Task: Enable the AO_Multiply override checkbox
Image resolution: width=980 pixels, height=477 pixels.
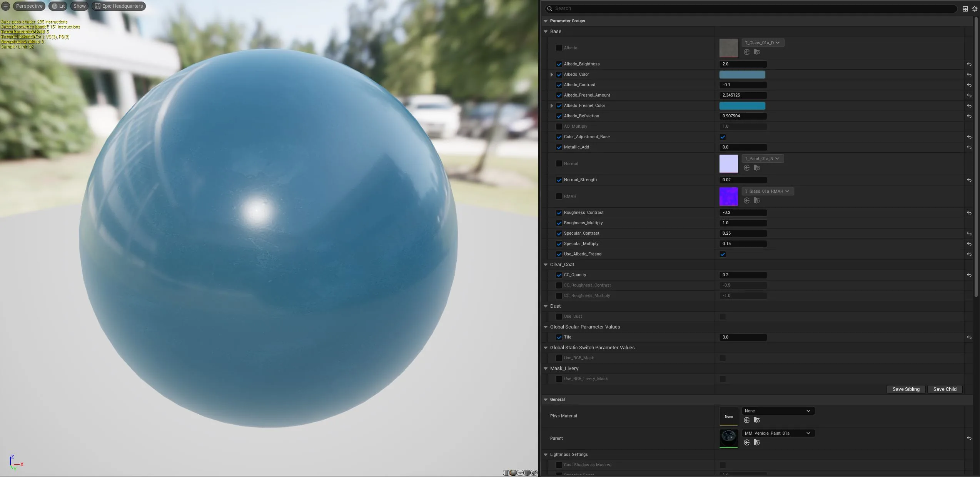Action: click(x=559, y=127)
